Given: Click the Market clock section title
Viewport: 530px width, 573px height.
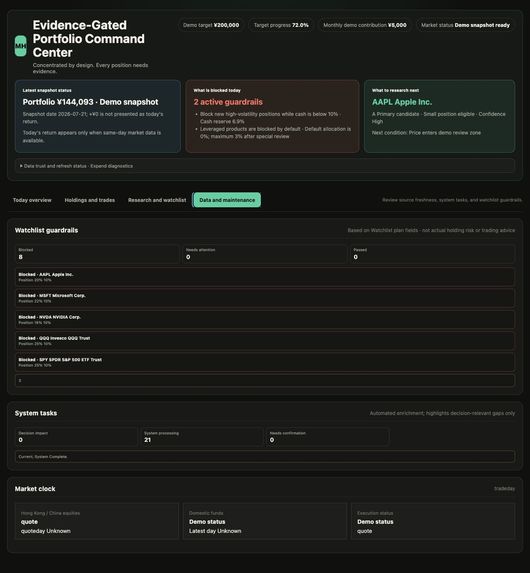Looking at the screenshot, I should (35, 489).
